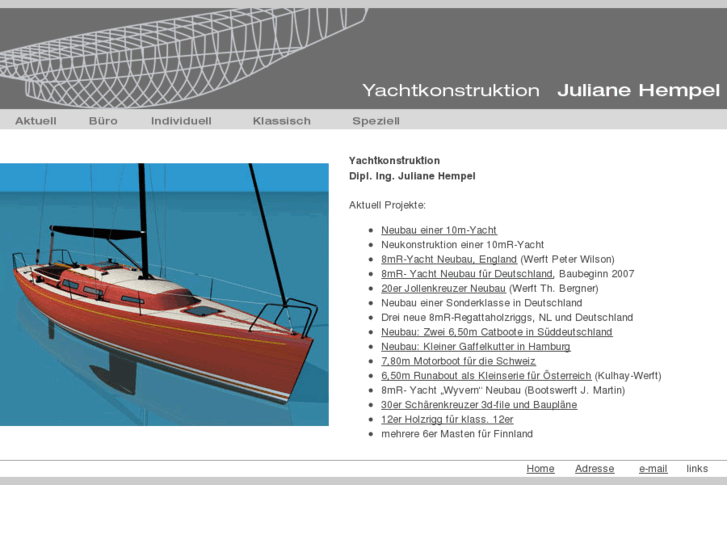Click the wireframe hull banner graphic
727x545 pixels.
coord(183,58)
